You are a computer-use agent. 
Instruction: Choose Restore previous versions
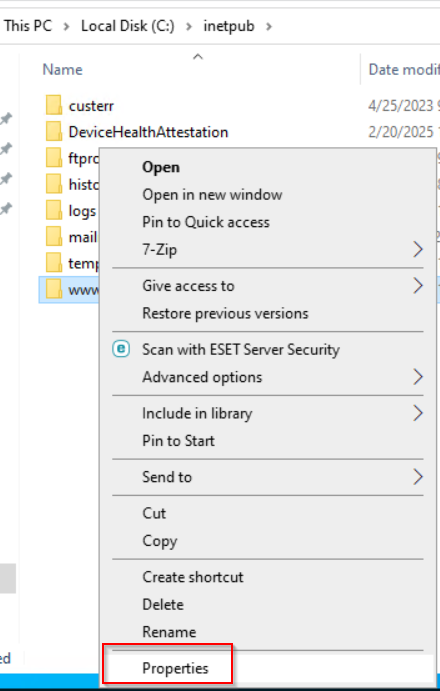225,313
